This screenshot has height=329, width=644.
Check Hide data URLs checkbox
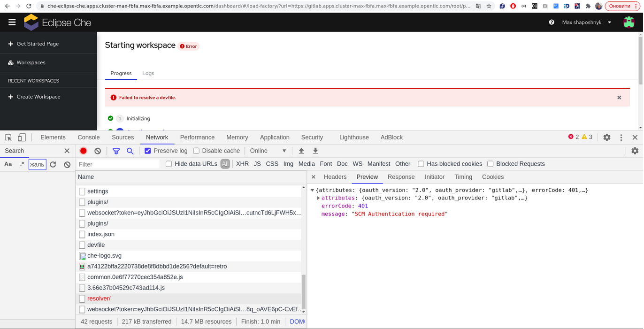(169, 164)
